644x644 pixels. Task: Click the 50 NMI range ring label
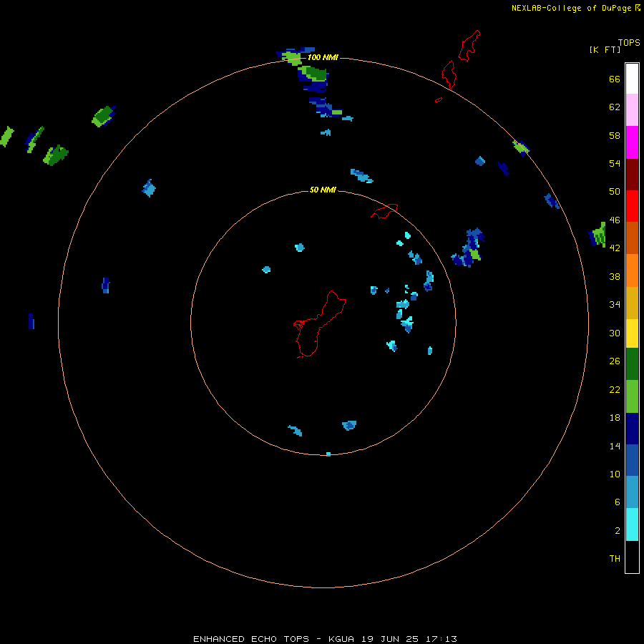point(323,190)
